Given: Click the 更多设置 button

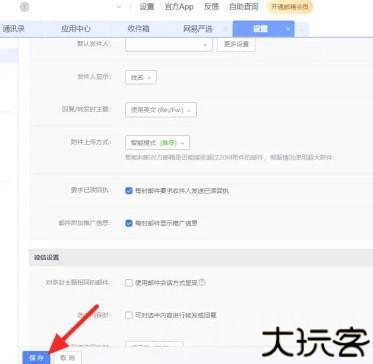Looking at the screenshot, I should 236,45.
